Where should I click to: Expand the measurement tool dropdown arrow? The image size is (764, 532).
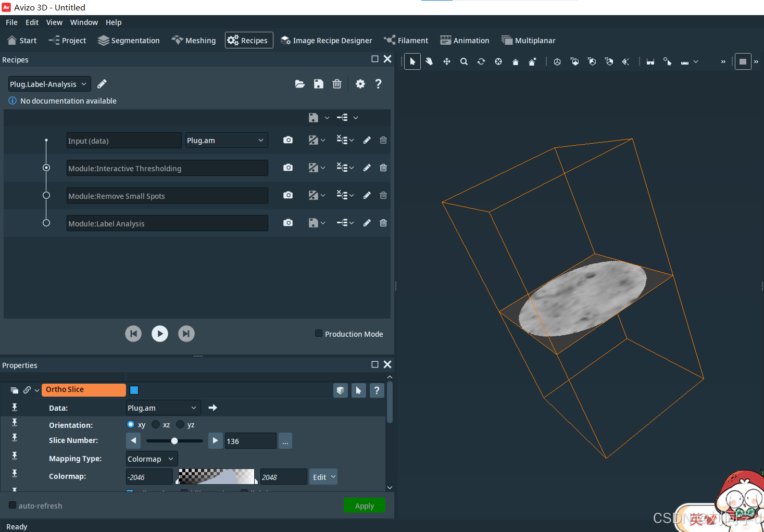696,62
